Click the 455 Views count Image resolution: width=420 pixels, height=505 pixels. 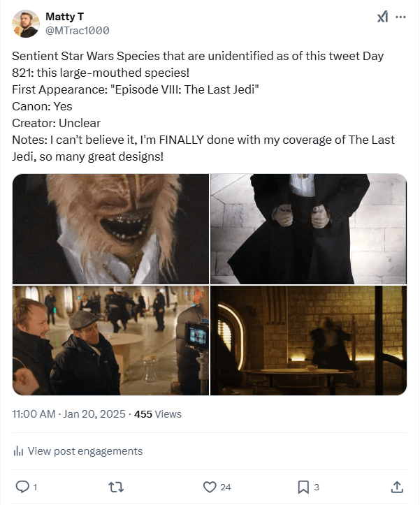(158, 414)
